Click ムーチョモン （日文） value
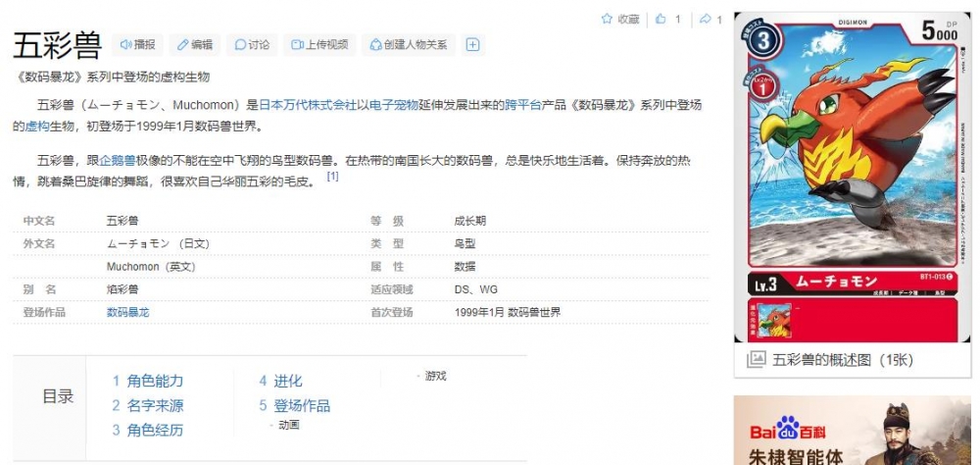Screen dimensions: 980x465 click(158, 243)
